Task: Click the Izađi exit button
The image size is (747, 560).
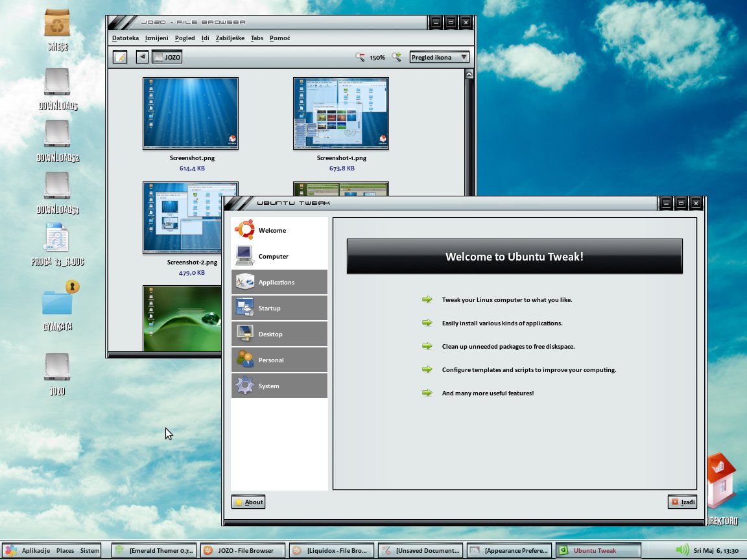Action: (683, 502)
